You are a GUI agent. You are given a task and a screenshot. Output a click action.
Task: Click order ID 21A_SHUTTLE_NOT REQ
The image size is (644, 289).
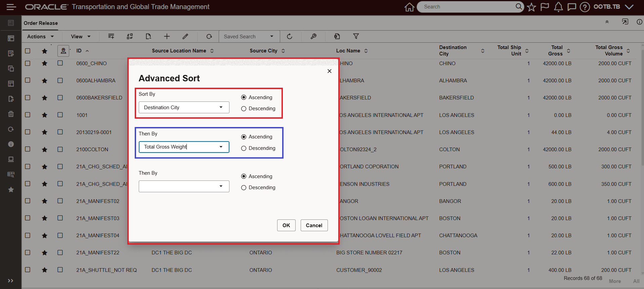point(106,270)
